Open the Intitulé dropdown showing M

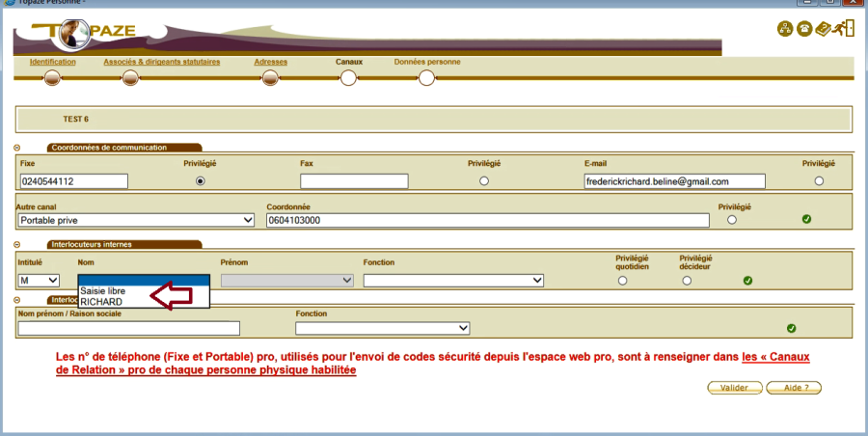[x=39, y=281]
